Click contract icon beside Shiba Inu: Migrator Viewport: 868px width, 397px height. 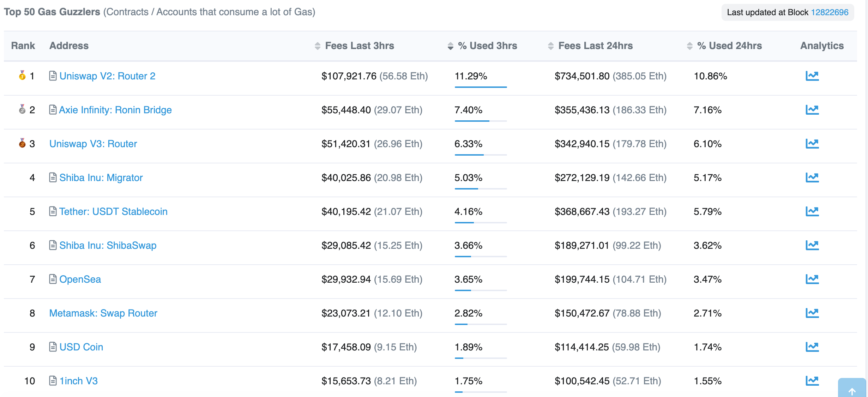(53, 178)
